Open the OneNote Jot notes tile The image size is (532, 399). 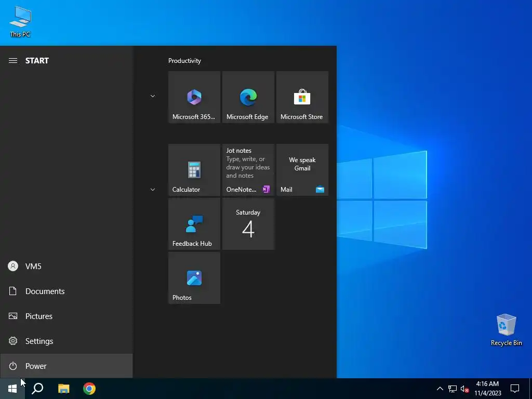[248, 170]
